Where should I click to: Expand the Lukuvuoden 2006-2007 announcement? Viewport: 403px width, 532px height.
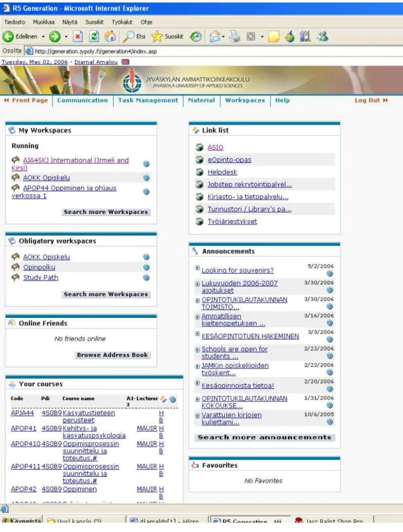(198, 284)
